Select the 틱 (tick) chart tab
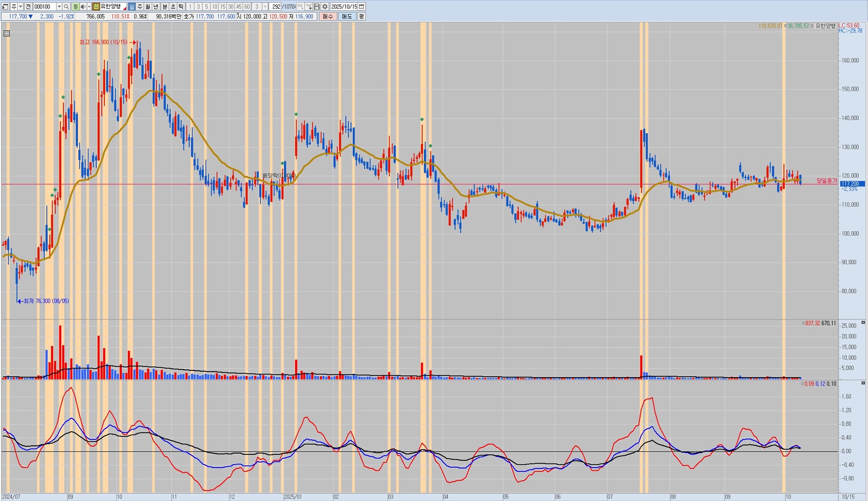Image resolution: width=868 pixels, height=501 pixels. click(181, 6)
